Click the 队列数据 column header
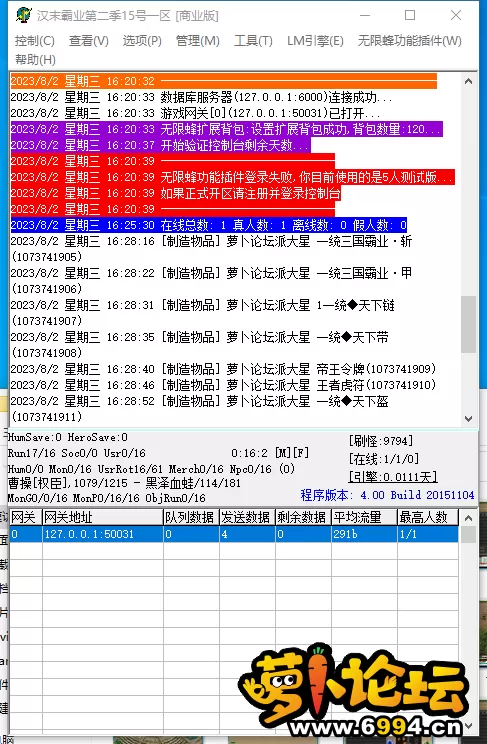487x744 pixels. tap(191, 517)
